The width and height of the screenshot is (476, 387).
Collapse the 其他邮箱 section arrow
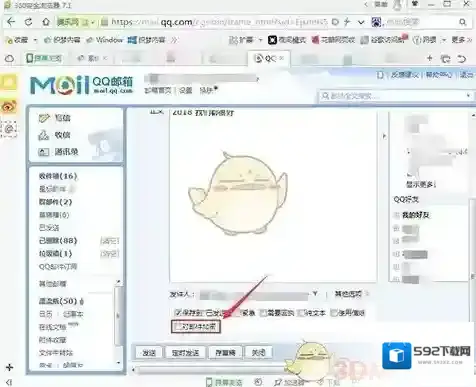[x=117, y=282]
